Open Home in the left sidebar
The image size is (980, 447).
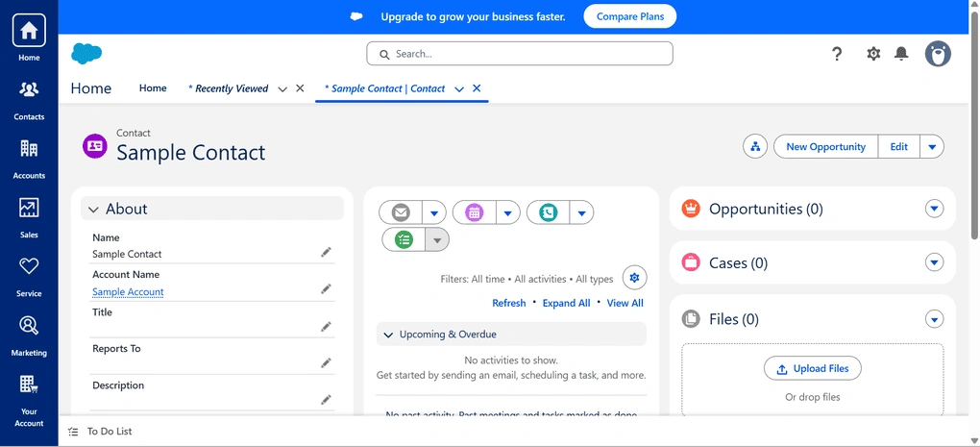coord(29,38)
